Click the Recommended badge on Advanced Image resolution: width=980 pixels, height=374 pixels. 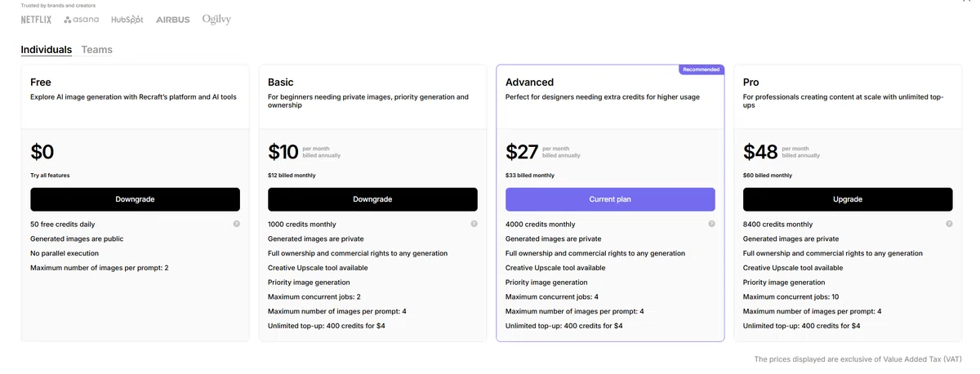pyautogui.click(x=702, y=69)
